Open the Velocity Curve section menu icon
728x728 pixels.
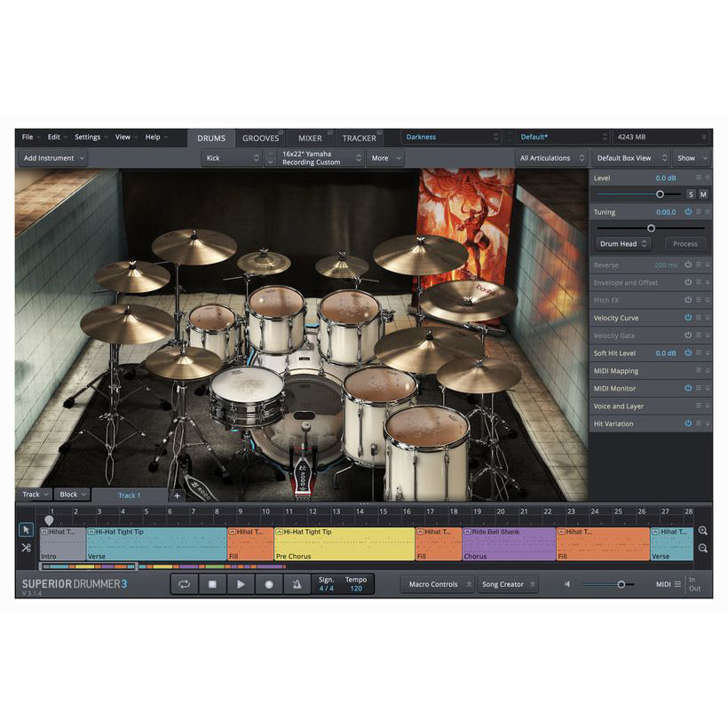click(x=699, y=317)
